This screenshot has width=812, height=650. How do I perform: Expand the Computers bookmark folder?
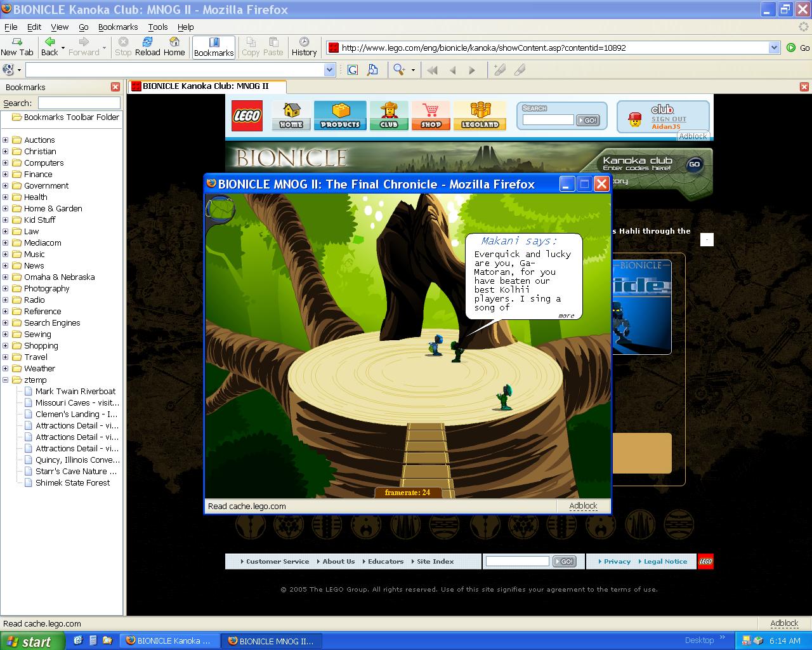click(6, 163)
